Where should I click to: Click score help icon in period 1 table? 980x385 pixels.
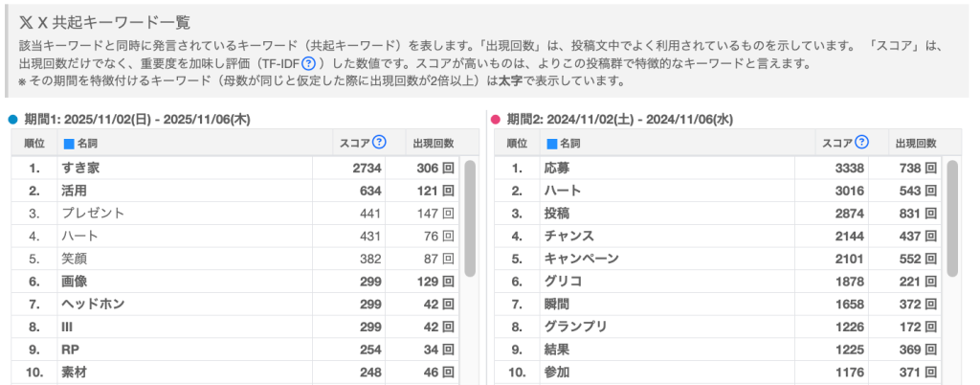pos(379,143)
